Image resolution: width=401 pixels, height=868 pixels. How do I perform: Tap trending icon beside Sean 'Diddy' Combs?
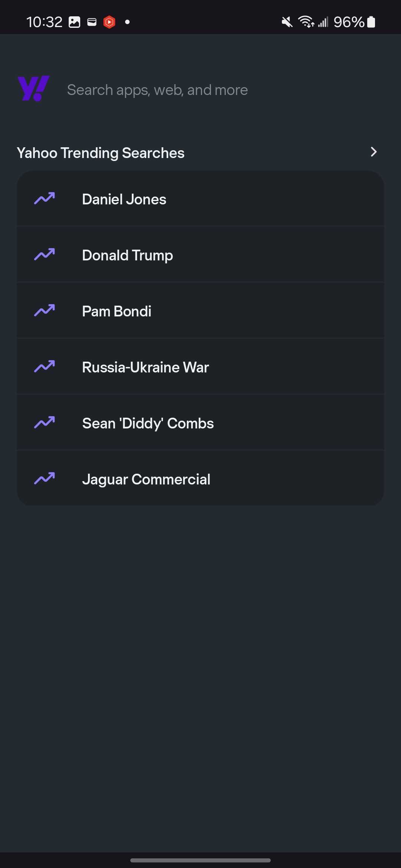pos(45,423)
